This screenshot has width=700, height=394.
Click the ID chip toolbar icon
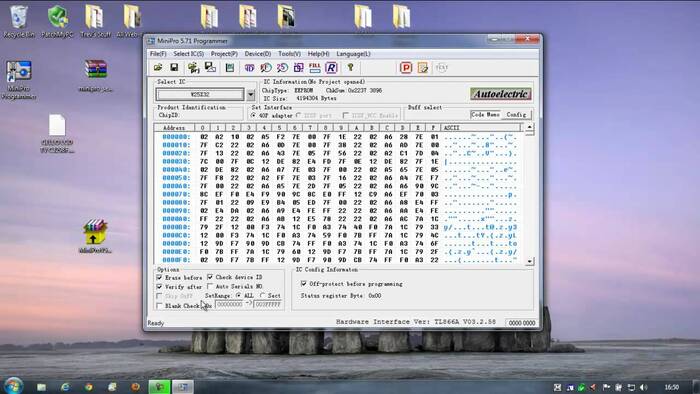[x=249, y=67]
